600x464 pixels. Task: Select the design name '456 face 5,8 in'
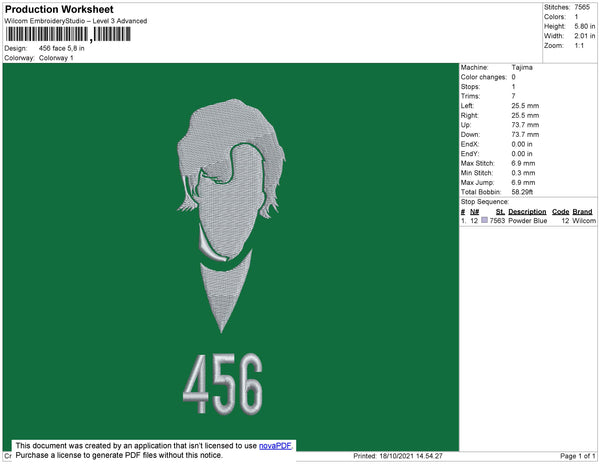62,49
